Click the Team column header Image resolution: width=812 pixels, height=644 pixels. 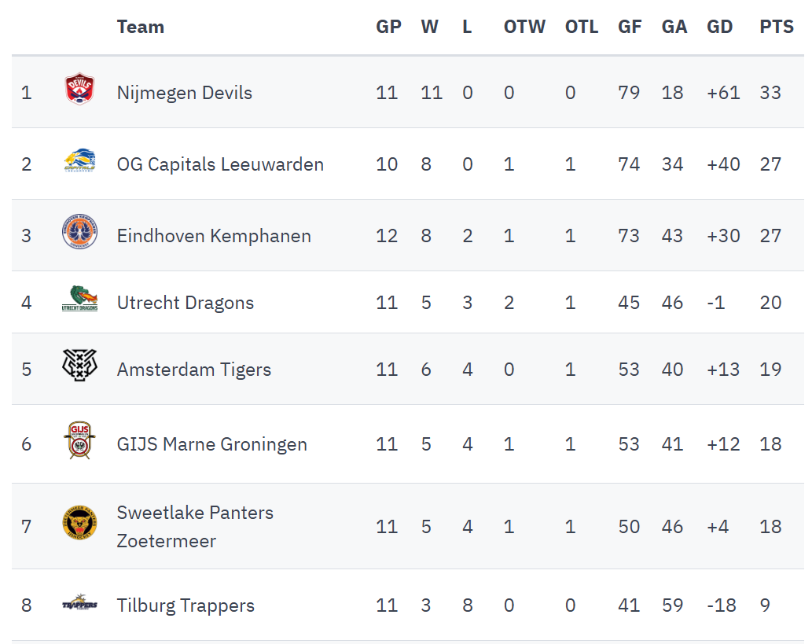[141, 27]
